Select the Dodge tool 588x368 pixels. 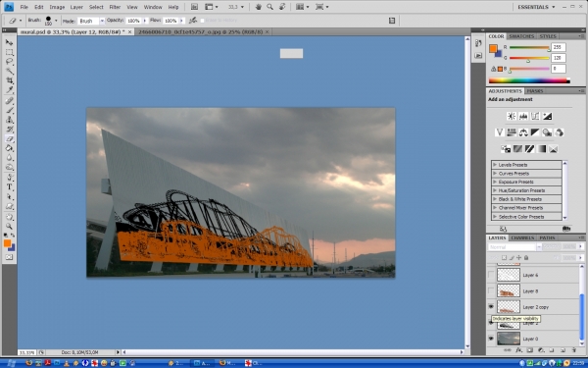click(10, 167)
